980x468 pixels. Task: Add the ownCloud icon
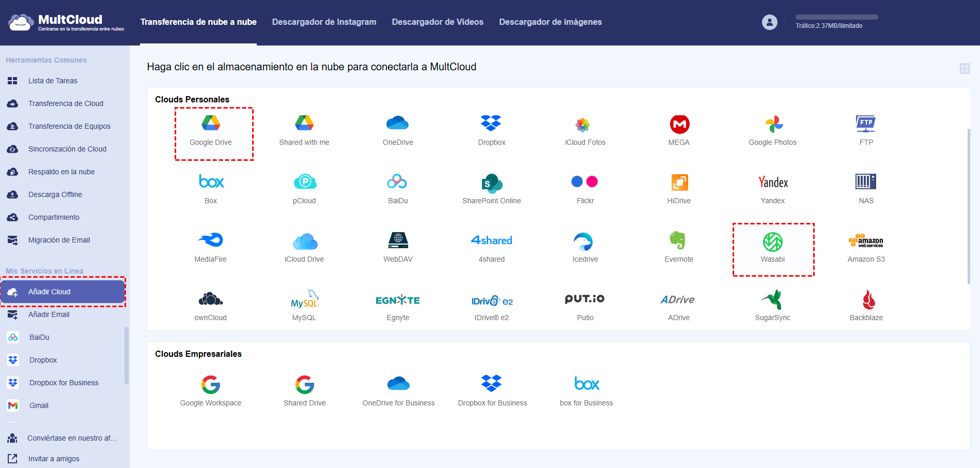coord(211,299)
